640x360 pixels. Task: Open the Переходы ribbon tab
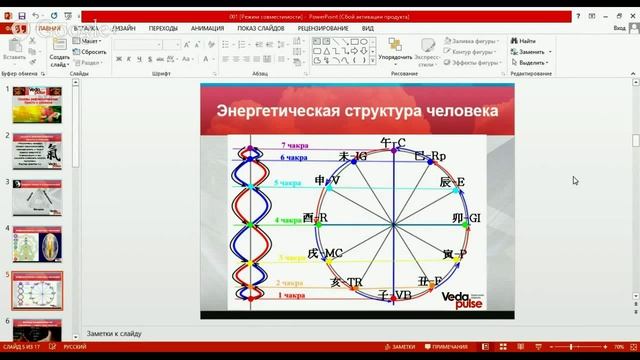click(163, 28)
